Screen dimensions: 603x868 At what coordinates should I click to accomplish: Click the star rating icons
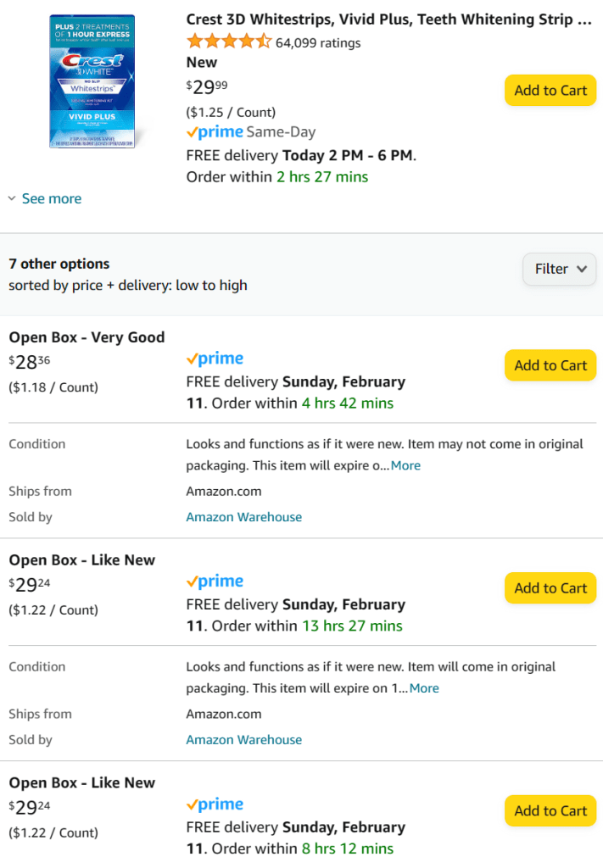click(229, 42)
